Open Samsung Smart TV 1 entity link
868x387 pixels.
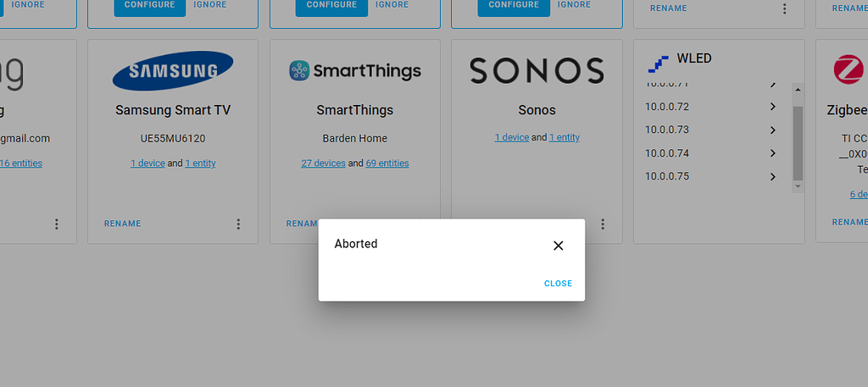pos(200,163)
